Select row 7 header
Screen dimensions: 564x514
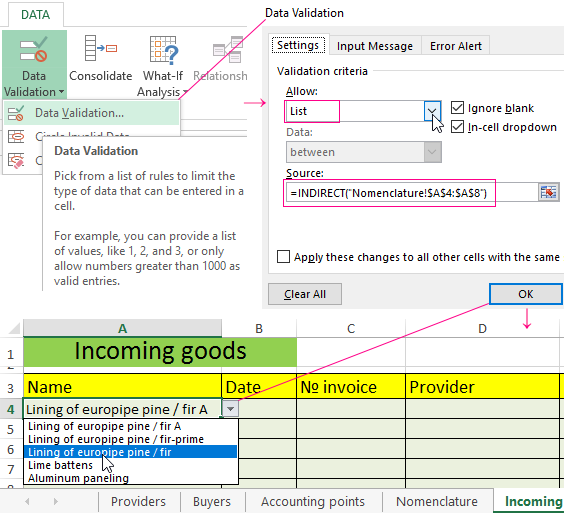point(11,469)
